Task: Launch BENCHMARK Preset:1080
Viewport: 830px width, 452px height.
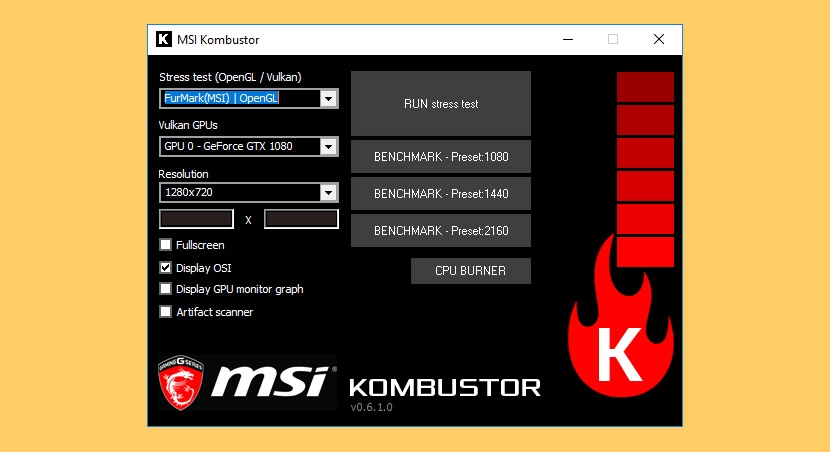Action: [441, 157]
